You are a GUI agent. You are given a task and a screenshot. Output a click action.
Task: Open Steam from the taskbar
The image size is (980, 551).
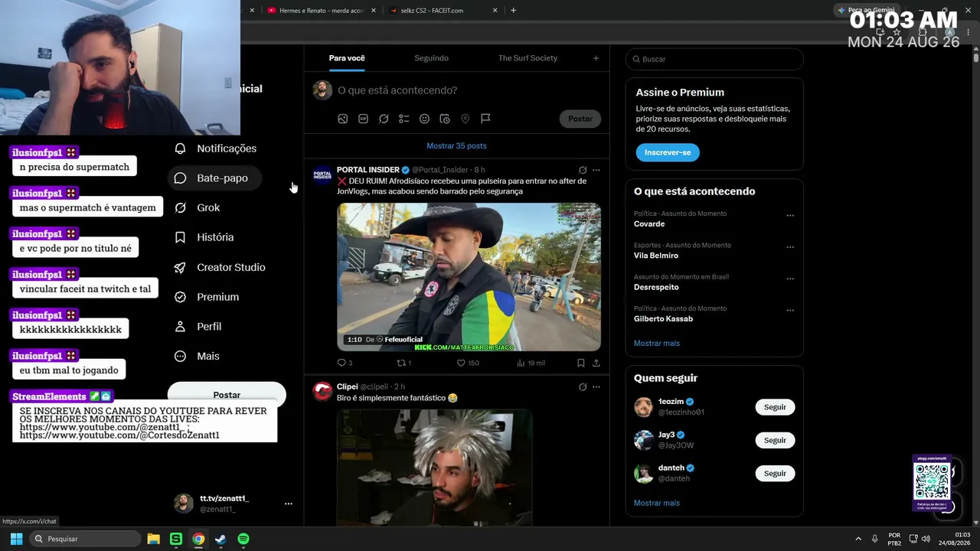pyautogui.click(x=220, y=539)
